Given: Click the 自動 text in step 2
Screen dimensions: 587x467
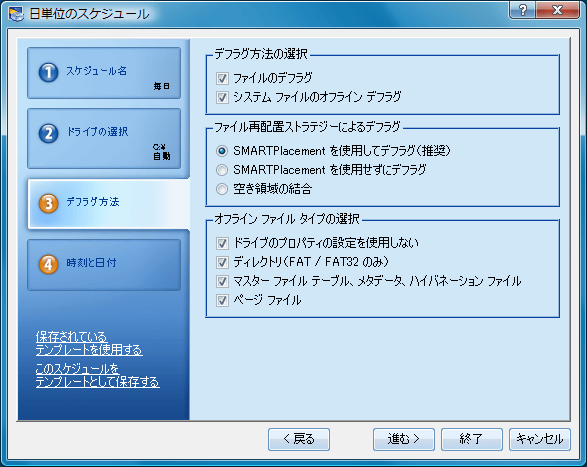Looking at the screenshot, I should click(x=161, y=156).
